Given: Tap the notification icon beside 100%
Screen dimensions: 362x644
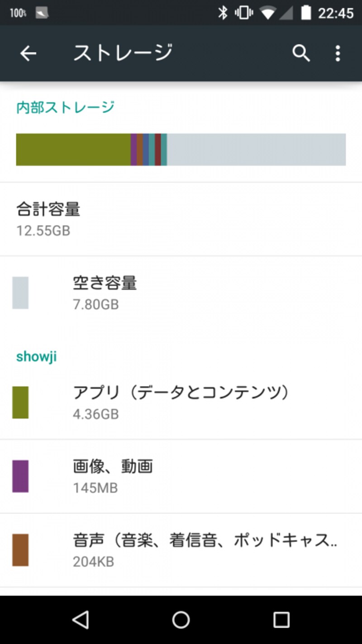Looking at the screenshot, I should pos(42,13).
